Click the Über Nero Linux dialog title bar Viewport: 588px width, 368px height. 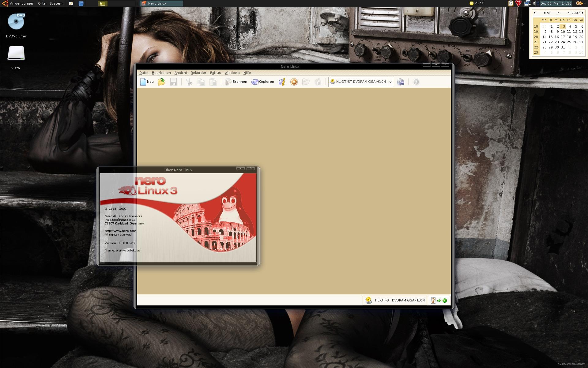point(178,170)
